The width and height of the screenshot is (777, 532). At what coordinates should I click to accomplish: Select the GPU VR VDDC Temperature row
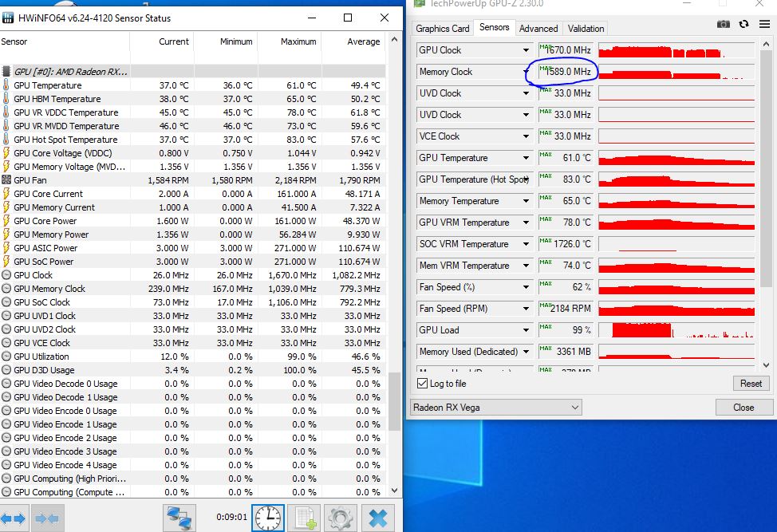point(193,112)
